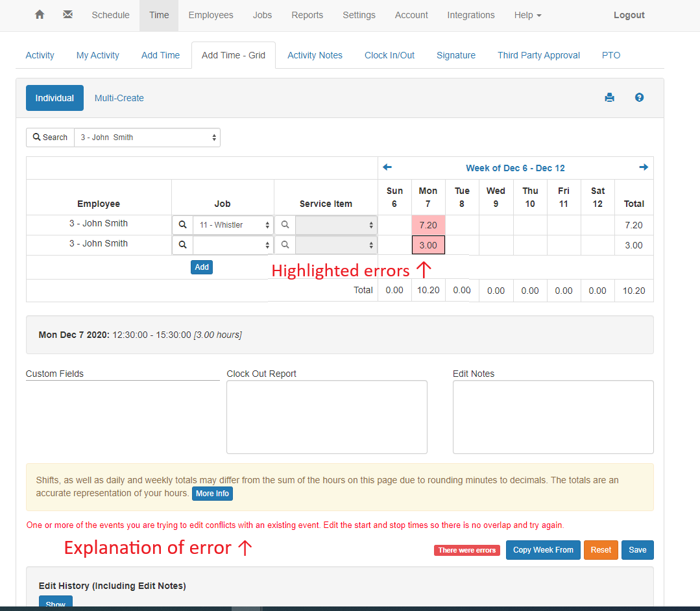Go to previous week with left arrow
The width and height of the screenshot is (700, 611).
tap(387, 167)
